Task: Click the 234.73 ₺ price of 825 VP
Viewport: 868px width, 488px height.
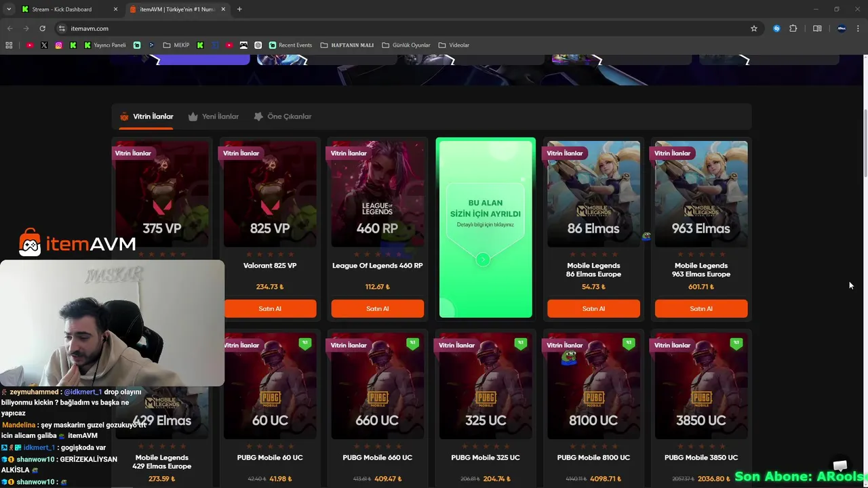Action: (270, 287)
